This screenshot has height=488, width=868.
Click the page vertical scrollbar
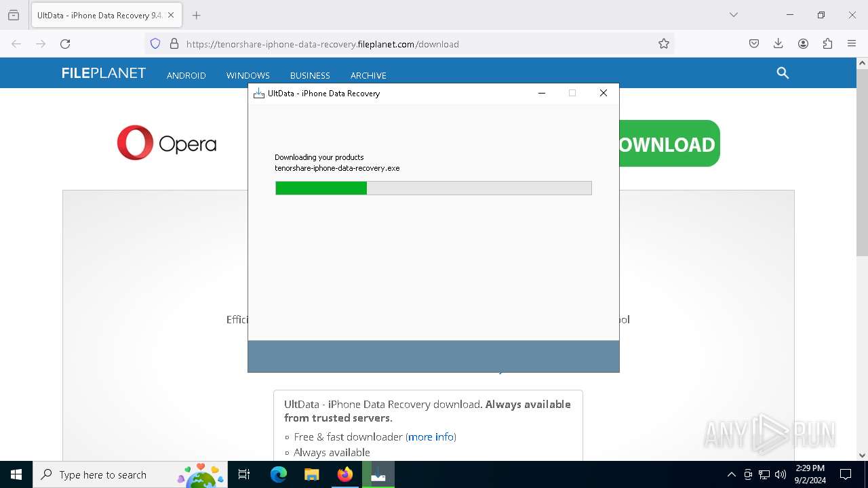(862, 163)
